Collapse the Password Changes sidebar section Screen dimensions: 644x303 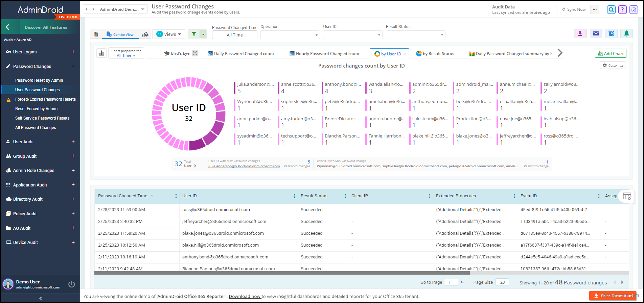point(73,66)
